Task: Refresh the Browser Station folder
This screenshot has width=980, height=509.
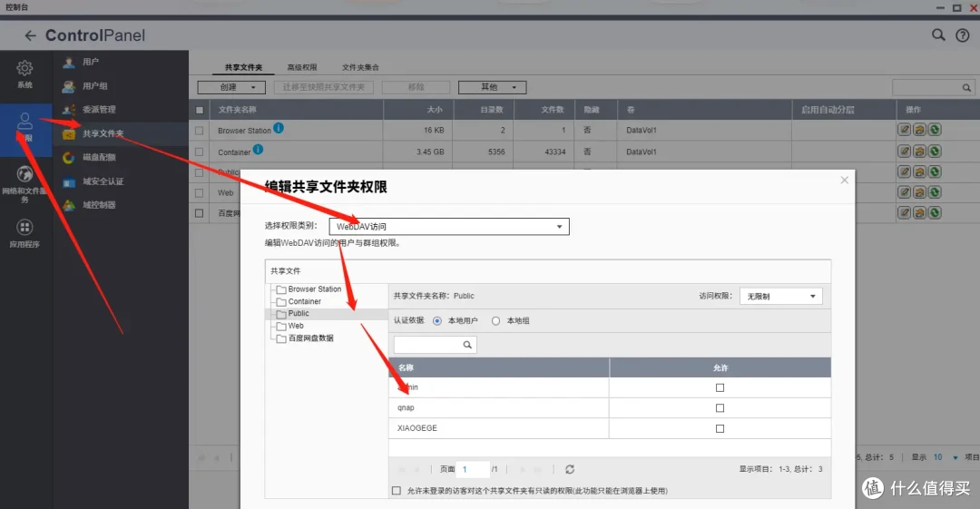Action: click(x=935, y=130)
